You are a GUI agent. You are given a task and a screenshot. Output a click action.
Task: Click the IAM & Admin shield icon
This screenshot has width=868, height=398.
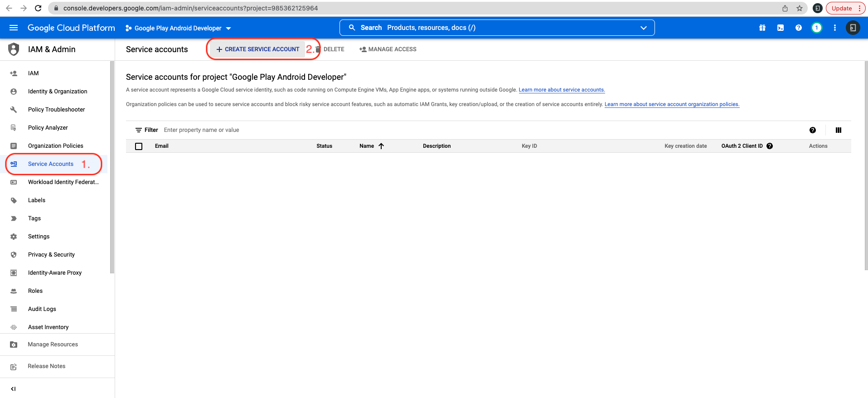(x=14, y=49)
